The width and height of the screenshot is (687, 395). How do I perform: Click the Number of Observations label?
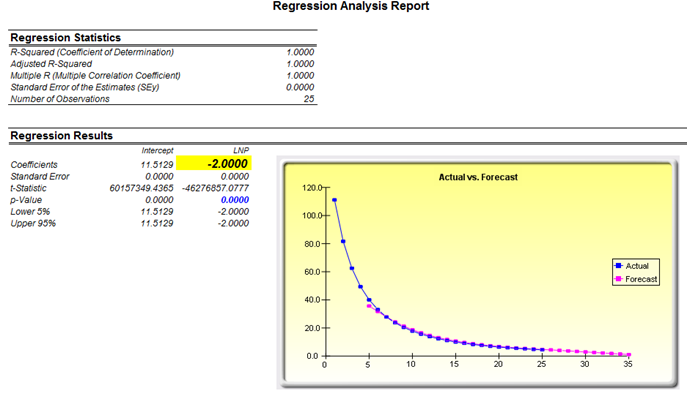(60, 99)
